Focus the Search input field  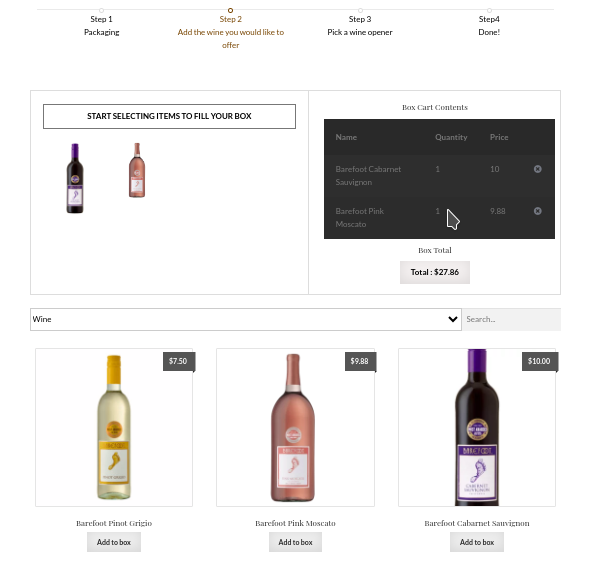(x=511, y=319)
